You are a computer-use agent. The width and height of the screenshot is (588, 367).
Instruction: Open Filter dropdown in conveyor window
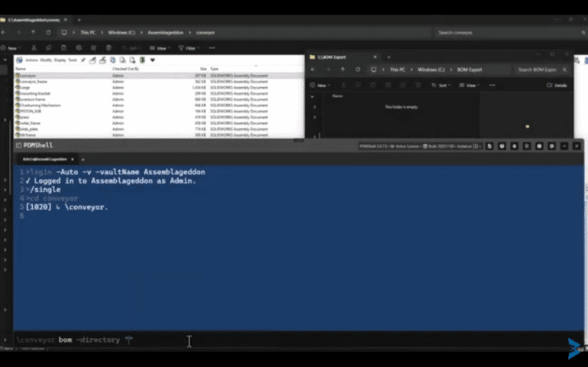point(189,48)
